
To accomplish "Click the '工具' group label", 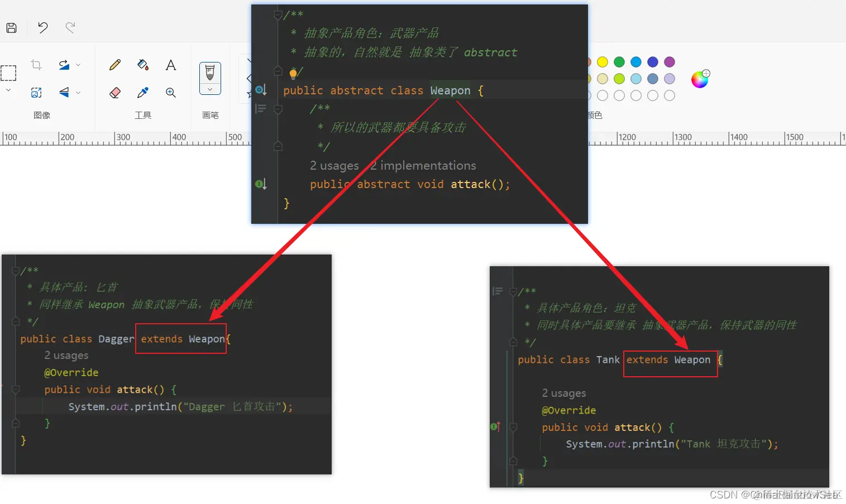I will [143, 115].
